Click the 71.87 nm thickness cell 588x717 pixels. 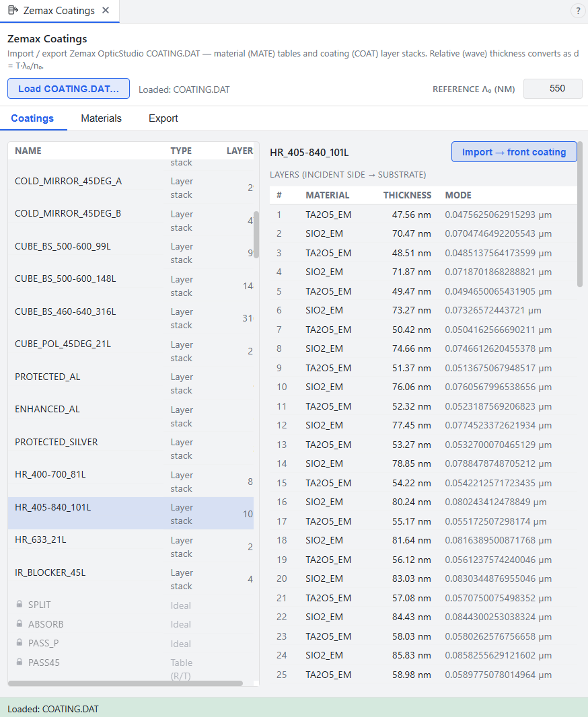[x=412, y=272]
